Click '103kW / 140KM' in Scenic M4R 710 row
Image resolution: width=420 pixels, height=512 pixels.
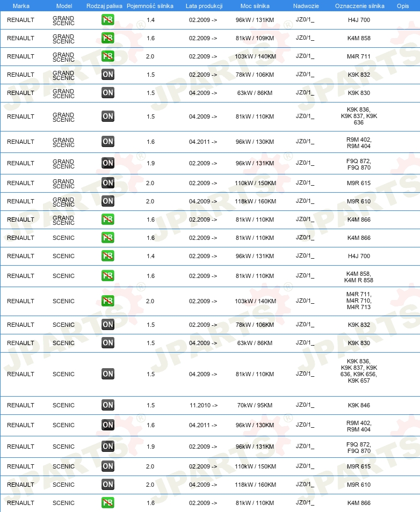(x=255, y=301)
